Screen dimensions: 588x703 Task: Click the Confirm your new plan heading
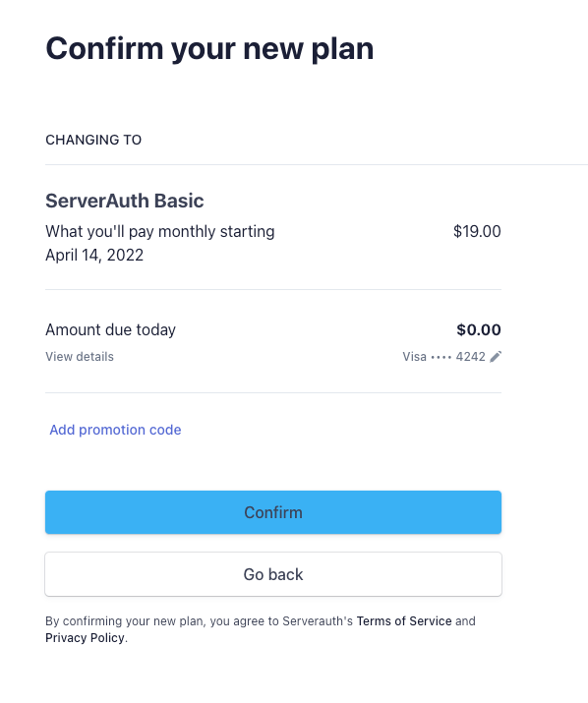click(209, 48)
